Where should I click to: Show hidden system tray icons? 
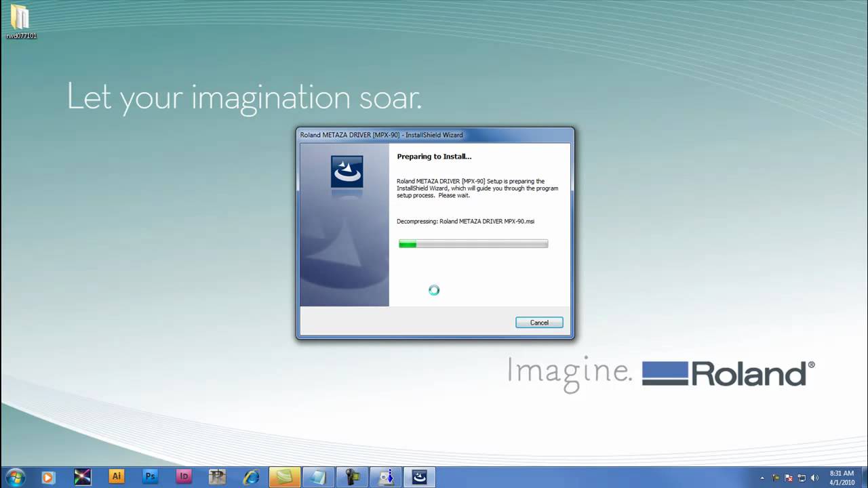click(762, 478)
